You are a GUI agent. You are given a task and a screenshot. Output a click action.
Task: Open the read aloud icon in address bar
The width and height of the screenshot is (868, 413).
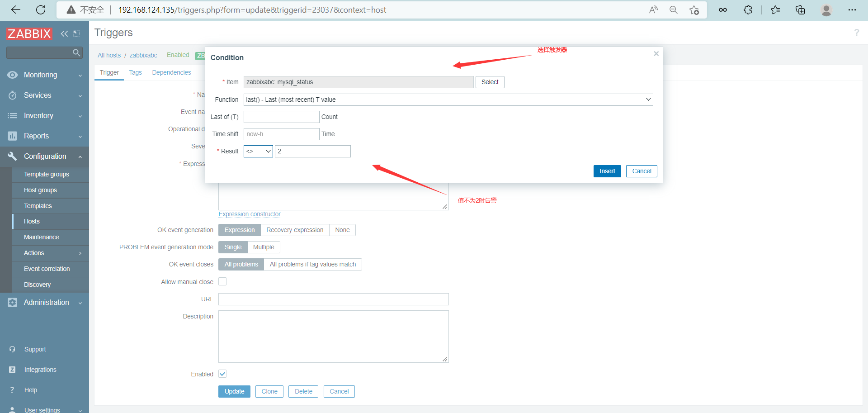[653, 10]
